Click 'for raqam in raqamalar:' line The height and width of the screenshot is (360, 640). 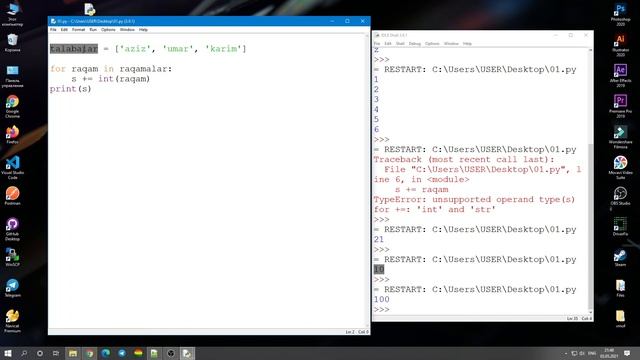coord(111,69)
